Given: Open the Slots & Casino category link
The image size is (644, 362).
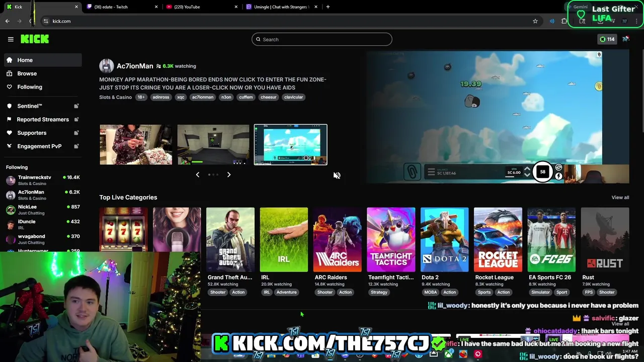Looking at the screenshot, I should tap(115, 97).
